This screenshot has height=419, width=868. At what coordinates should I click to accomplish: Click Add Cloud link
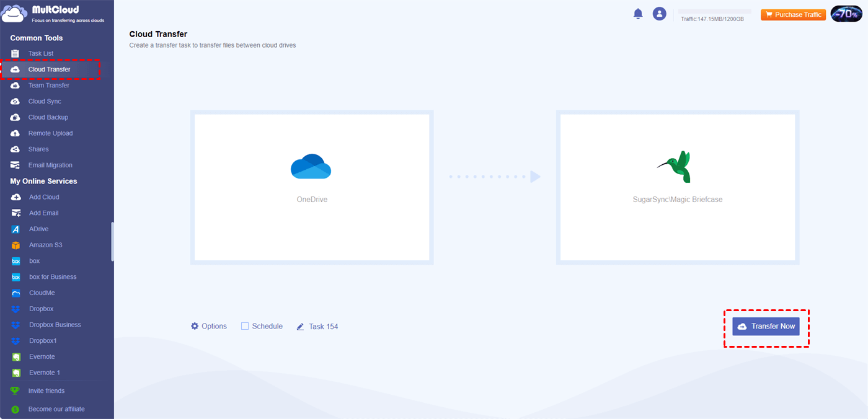point(44,197)
